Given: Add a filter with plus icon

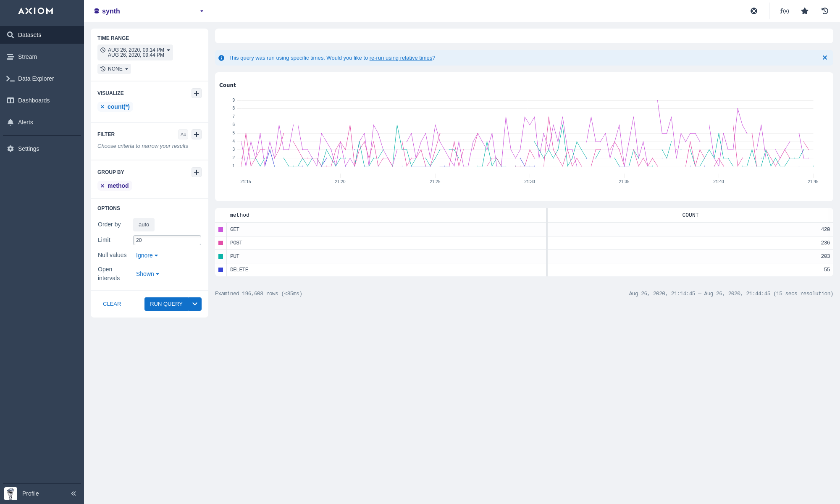Looking at the screenshot, I should pyautogui.click(x=197, y=134).
